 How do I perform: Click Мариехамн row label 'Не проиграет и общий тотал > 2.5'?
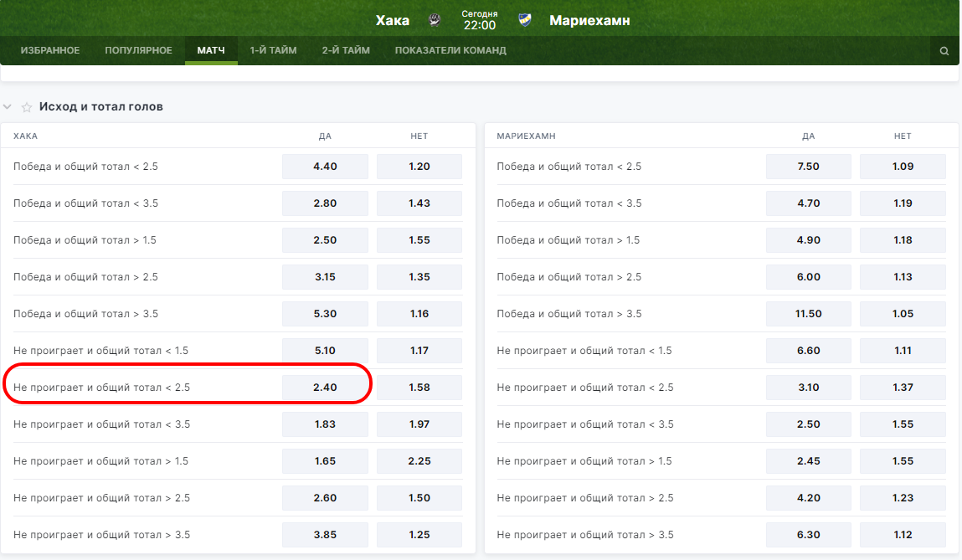point(585,497)
